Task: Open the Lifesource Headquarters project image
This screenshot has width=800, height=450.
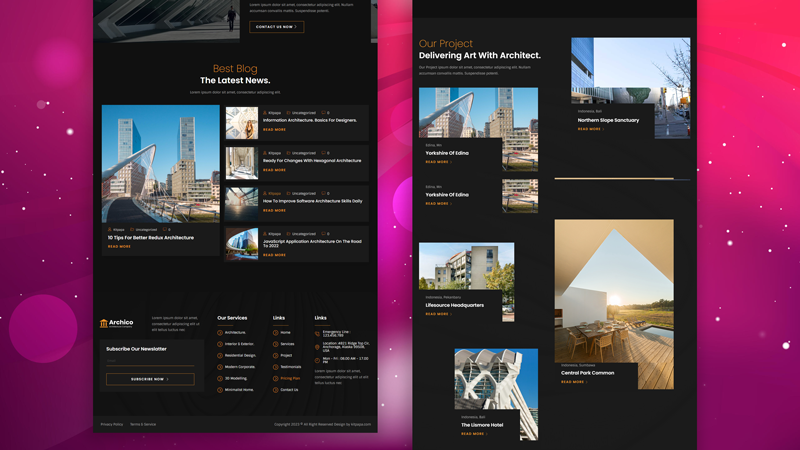Action: tap(466, 266)
